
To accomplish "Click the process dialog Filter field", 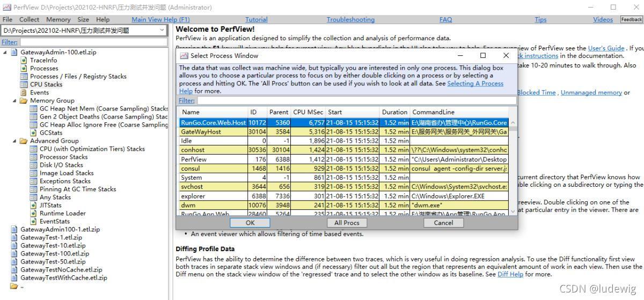I will (356, 100).
